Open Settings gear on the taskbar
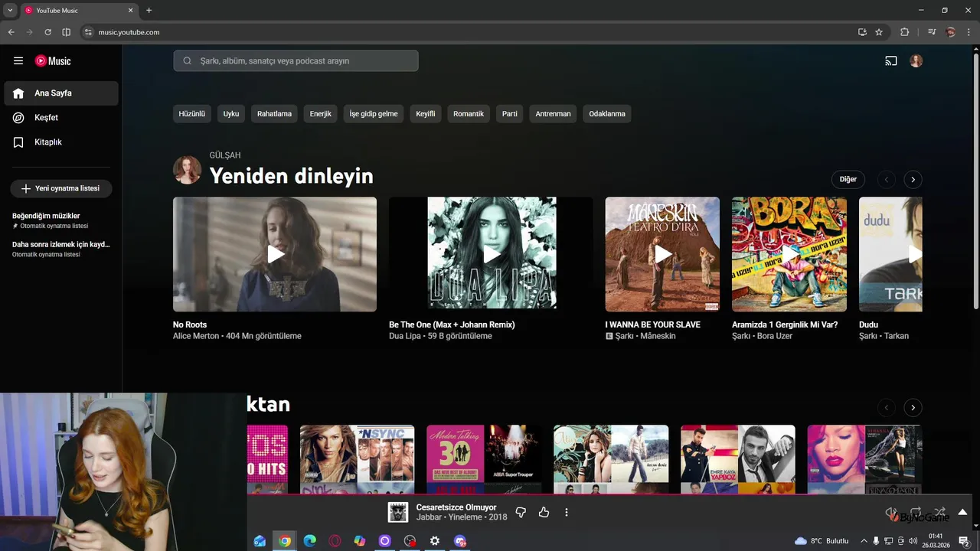Image resolution: width=980 pixels, height=551 pixels. [435, 541]
